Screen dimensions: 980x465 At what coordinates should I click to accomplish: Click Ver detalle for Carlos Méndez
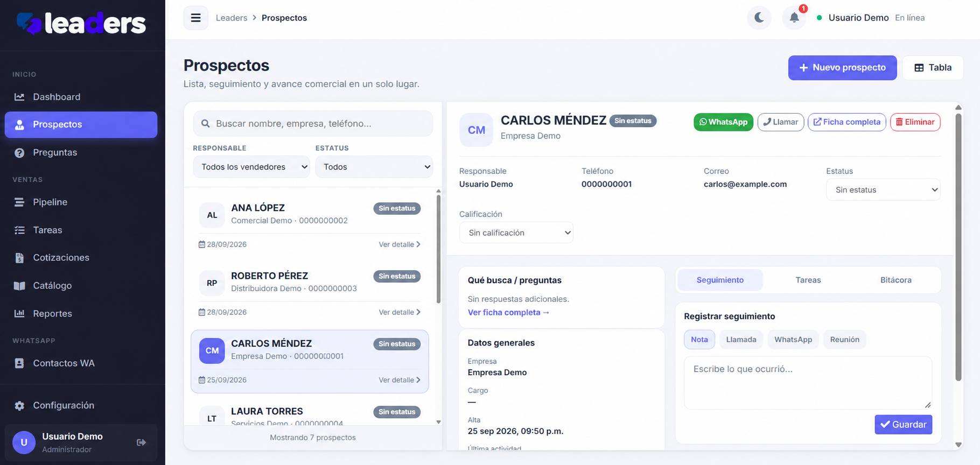[400, 380]
